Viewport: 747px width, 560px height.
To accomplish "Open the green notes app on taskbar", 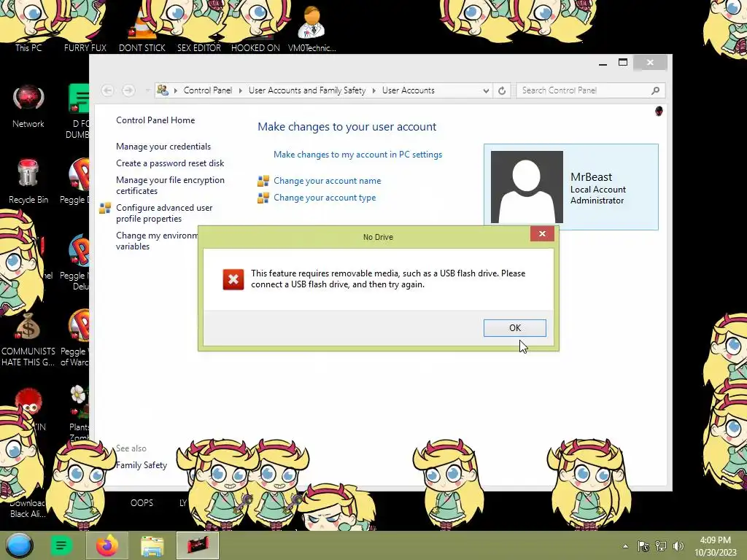I will (x=61, y=545).
